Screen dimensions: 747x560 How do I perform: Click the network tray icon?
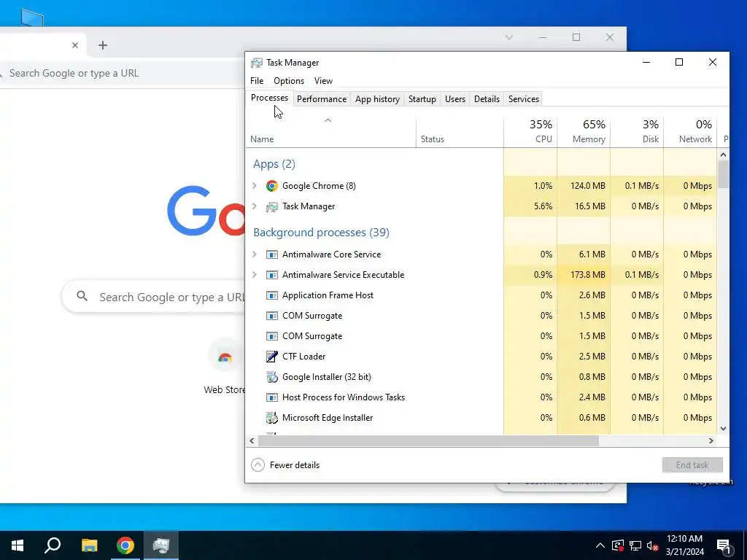(635, 545)
